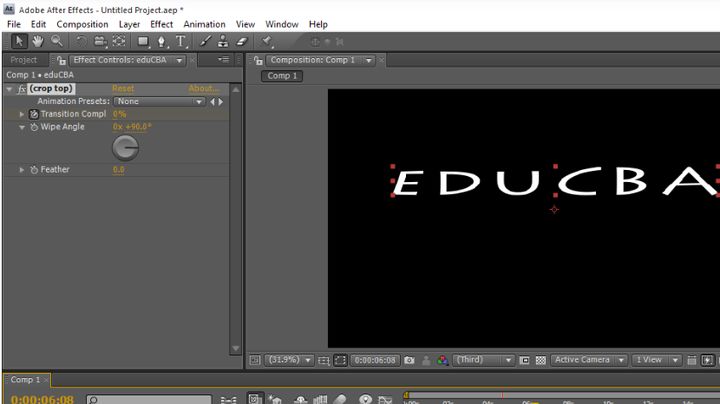Select the Selection arrow tool
This screenshot has width=720, height=404.
coord(19,41)
